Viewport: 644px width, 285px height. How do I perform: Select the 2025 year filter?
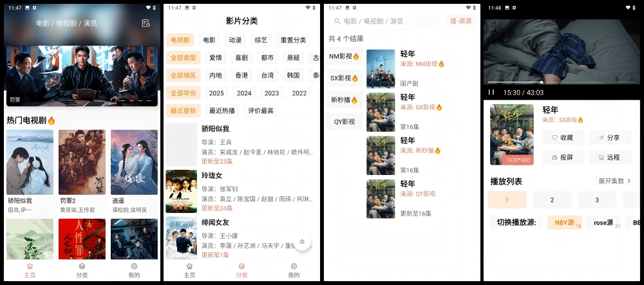pos(216,93)
